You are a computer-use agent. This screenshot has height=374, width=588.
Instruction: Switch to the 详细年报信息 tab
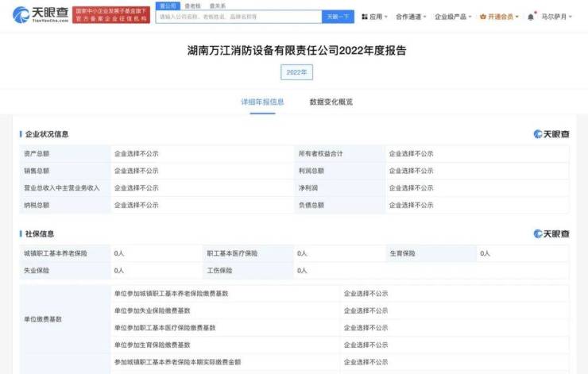[x=262, y=102]
